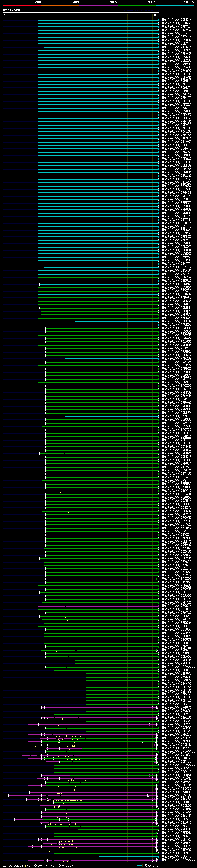
Task: Select hit label UniRef100_B6TFM7
Action: pos(177,162)
